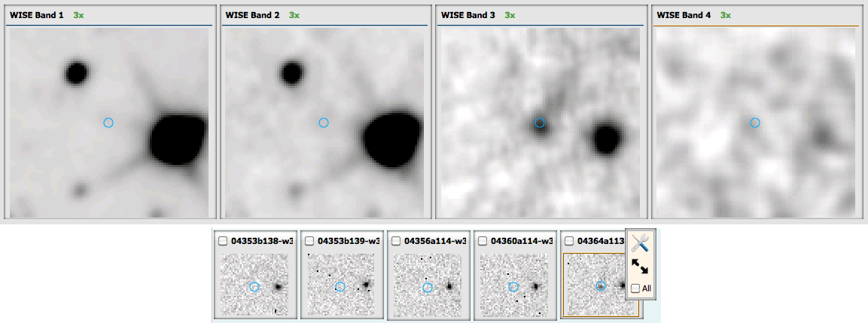Toggle the All checkbox
Viewport: 868px width, 323px height.
(635, 288)
